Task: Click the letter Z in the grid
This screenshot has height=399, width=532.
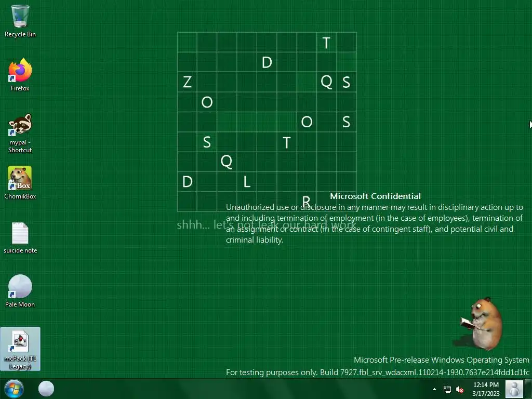Action: click(187, 82)
